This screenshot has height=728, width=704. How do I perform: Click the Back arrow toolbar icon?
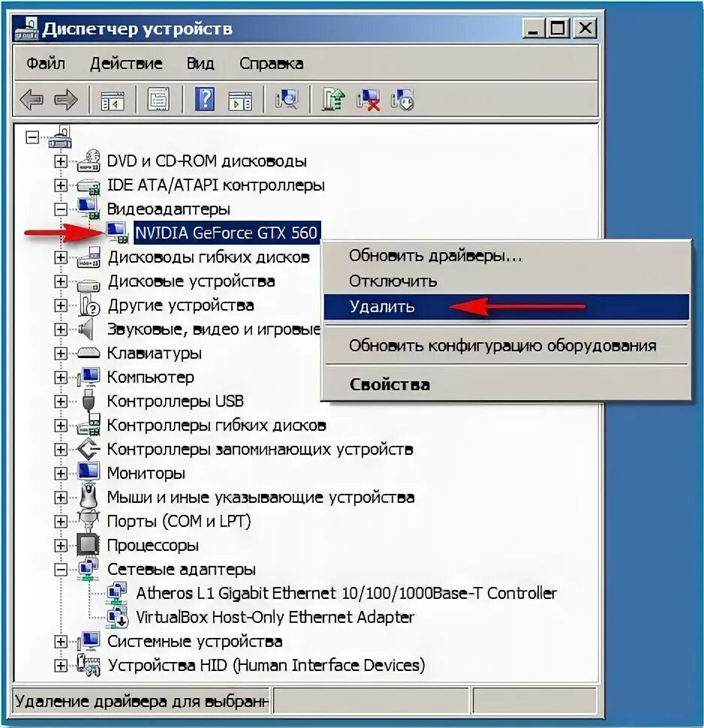coord(32,99)
